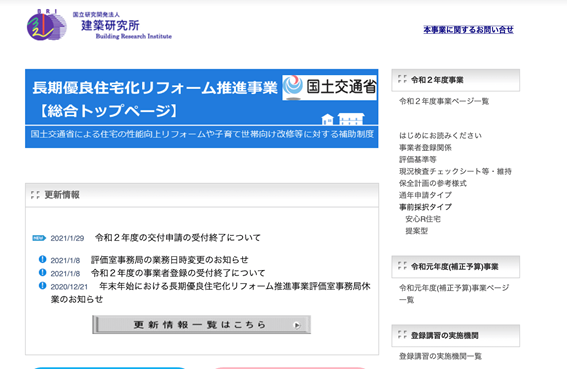Click the banner subtitle 国土交通省による住宅の性能向上リフォーム
Image resolution: width=567 pixels, height=369 pixels.
[x=202, y=135]
